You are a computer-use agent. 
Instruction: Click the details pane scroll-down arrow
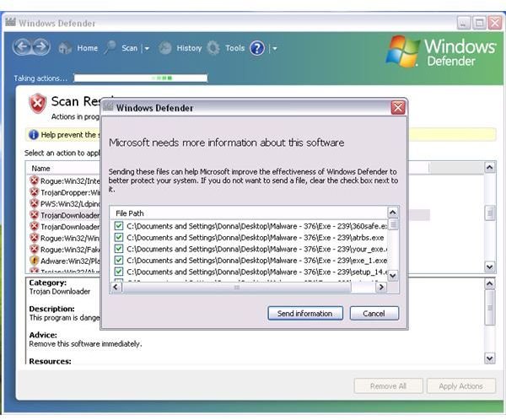click(x=489, y=358)
